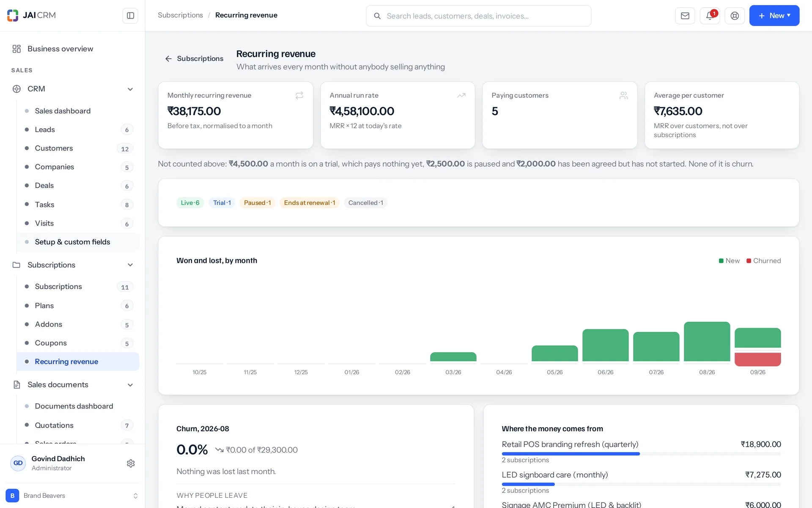Viewport: 812px width, 508px height.
Task: Click the search magnifier icon
Action: click(377, 16)
